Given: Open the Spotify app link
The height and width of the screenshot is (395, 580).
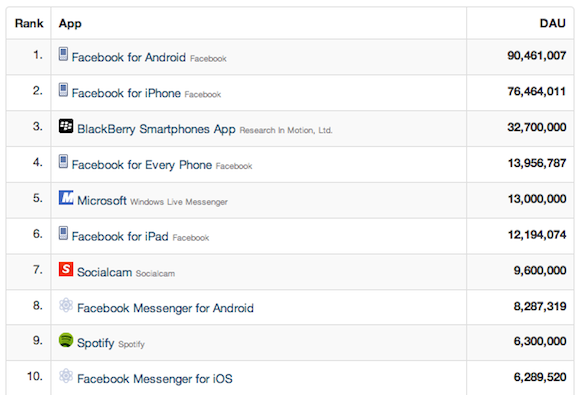Looking at the screenshot, I should click(x=95, y=343).
